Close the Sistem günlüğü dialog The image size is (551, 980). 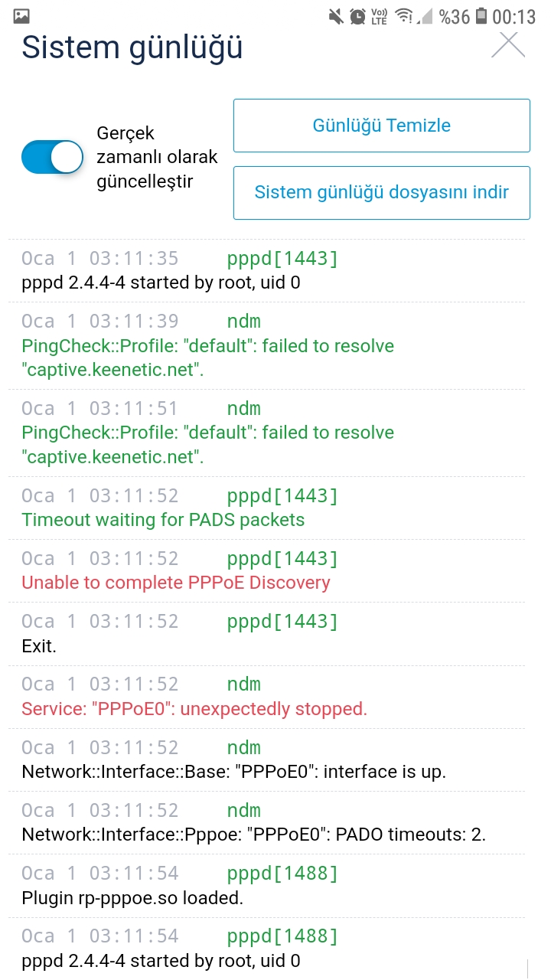pos(508,45)
